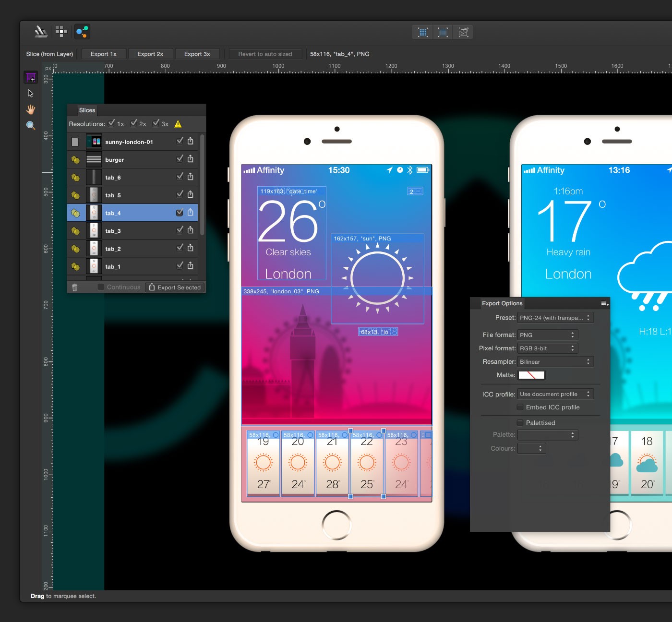Select the Slice tool

[x=30, y=77]
